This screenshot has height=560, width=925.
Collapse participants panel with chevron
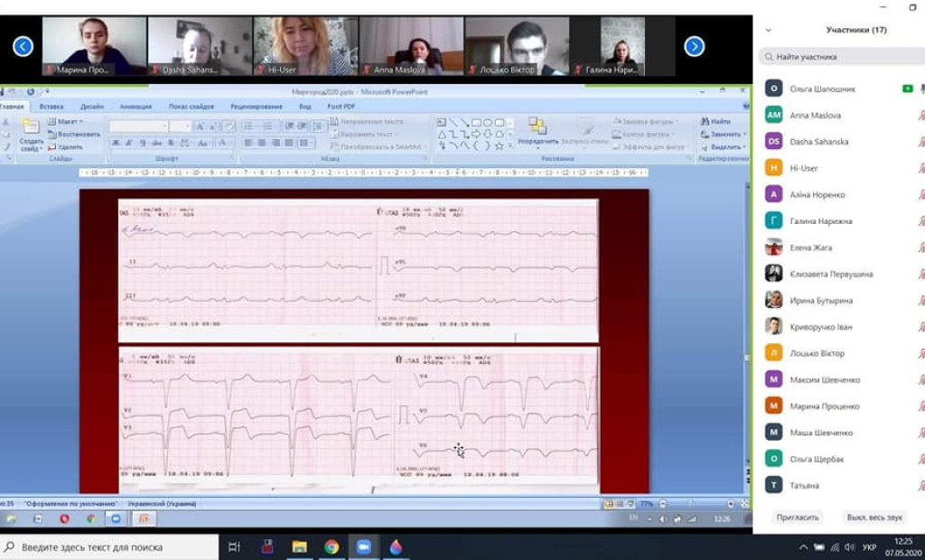(x=769, y=30)
